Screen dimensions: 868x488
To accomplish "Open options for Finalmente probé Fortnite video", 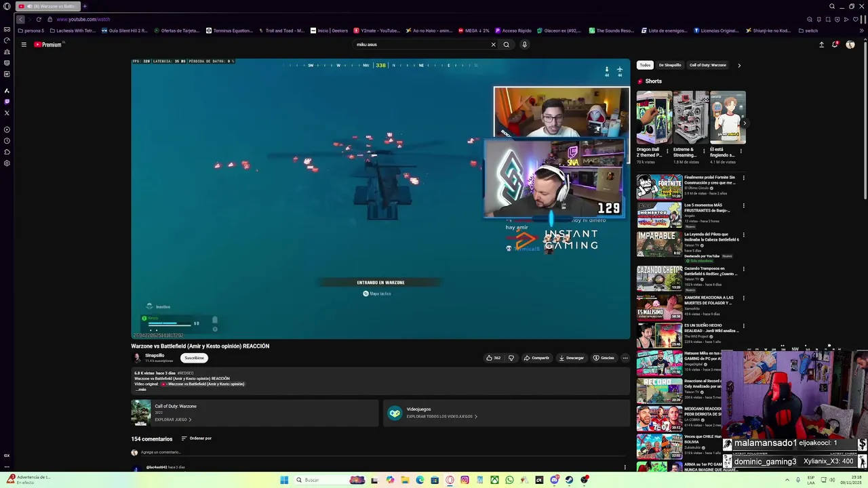I will coord(743,178).
